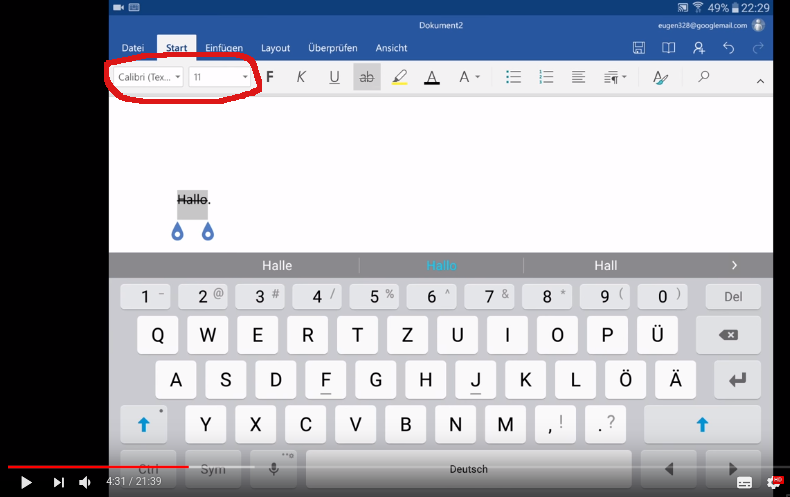Tap the right selection handle
This screenshot has height=497, width=790.
[208, 231]
